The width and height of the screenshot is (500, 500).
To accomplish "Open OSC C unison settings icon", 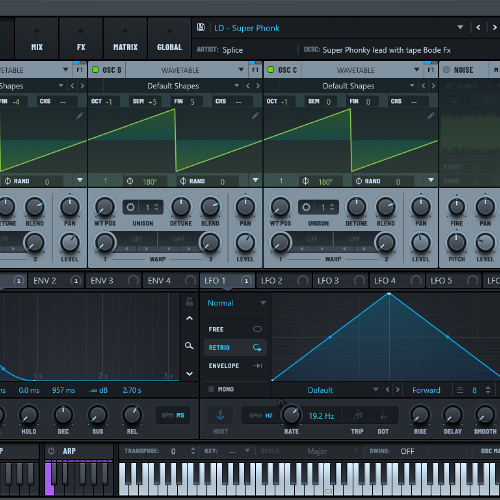I will 306,207.
